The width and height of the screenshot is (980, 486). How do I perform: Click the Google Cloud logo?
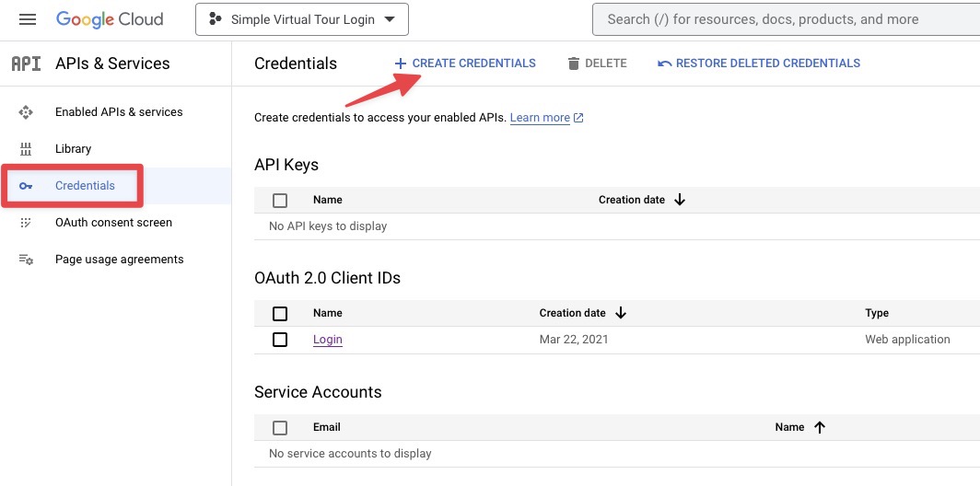click(110, 19)
